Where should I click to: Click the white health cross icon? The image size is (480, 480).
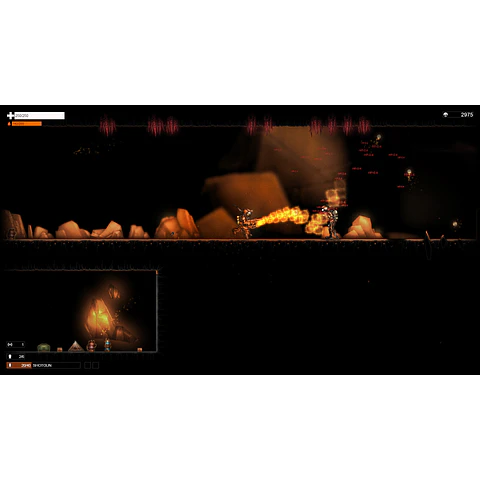[x=10, y=116]
